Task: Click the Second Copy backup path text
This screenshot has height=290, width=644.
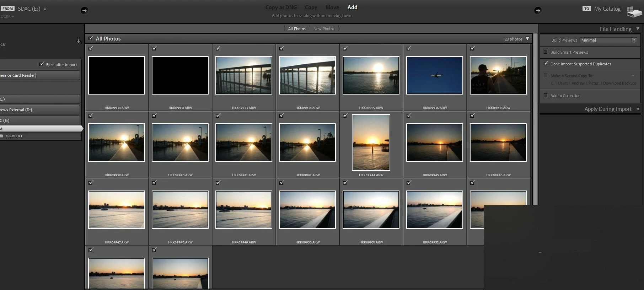Action: pyautogui.click(x=594, y=83)
